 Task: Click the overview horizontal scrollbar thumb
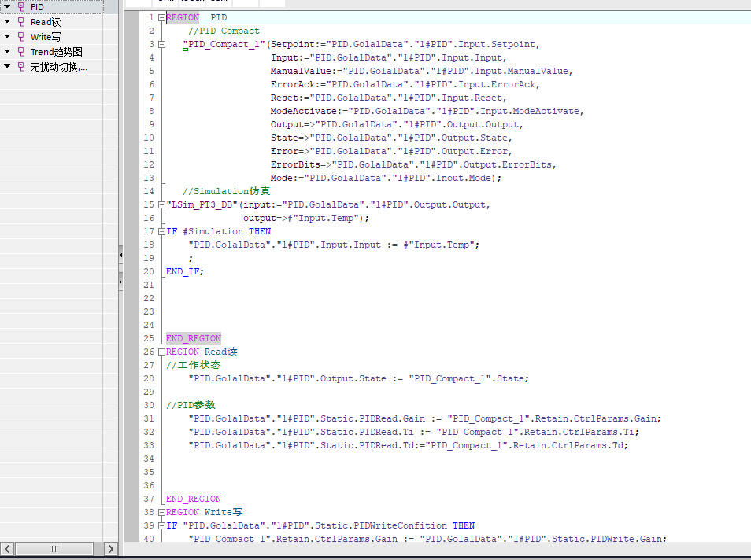click(x=54, y=548)
